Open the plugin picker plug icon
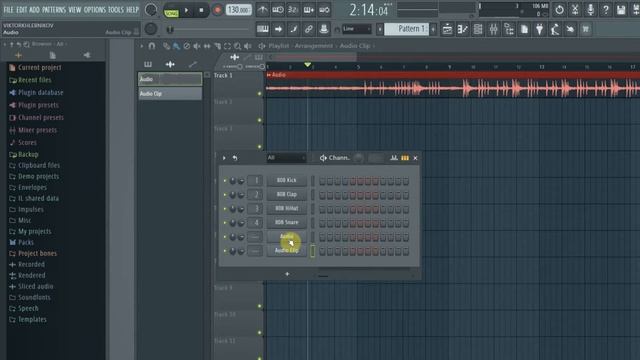Image resolution: width=640 pixels, height=360 pixels. (540, 29)
